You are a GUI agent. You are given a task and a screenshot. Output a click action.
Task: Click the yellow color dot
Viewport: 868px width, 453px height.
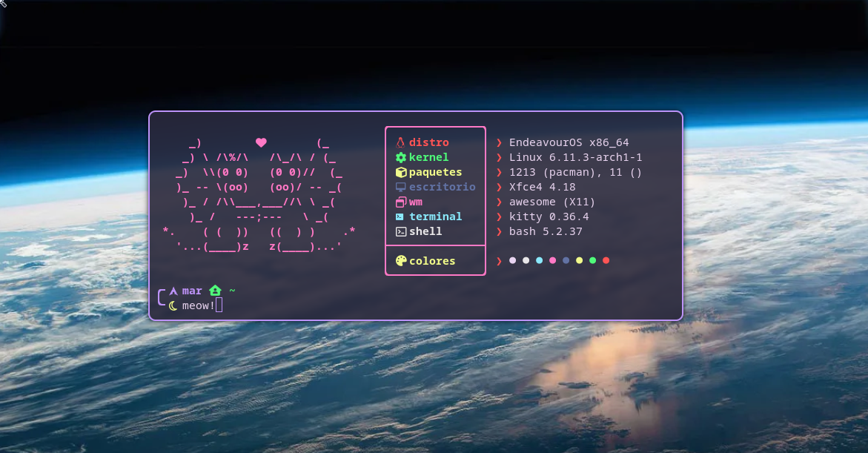579,260
